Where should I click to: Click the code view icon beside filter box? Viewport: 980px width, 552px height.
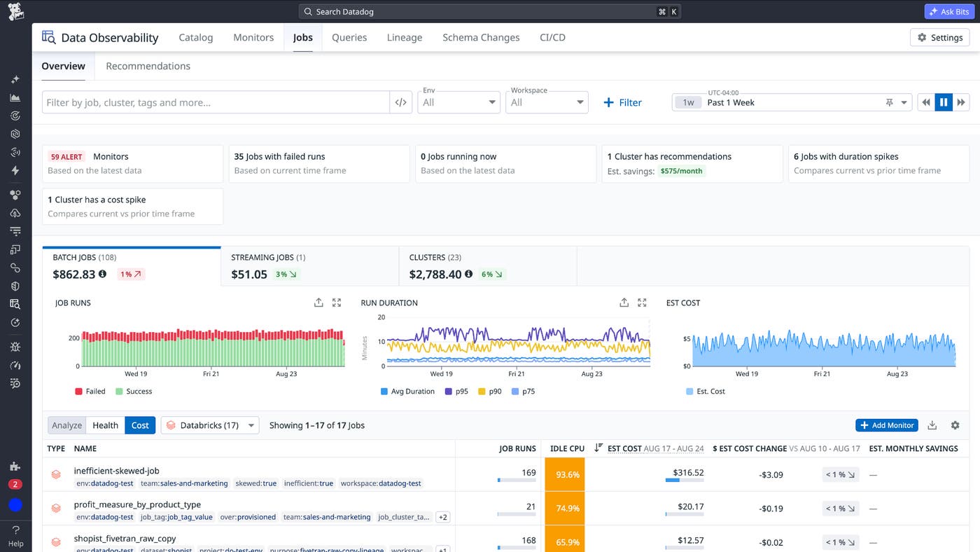[400, 102]
